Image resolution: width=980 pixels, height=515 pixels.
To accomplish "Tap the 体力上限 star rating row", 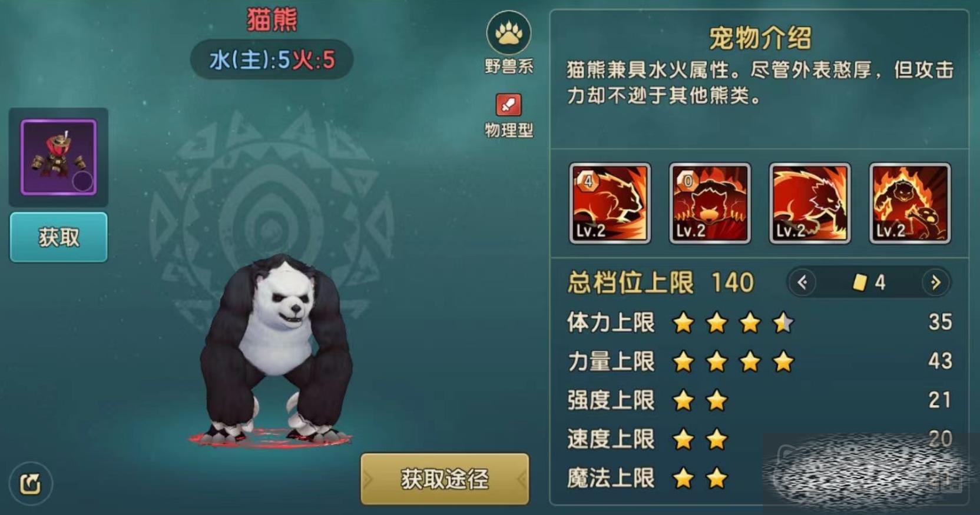I will point(759,323).
